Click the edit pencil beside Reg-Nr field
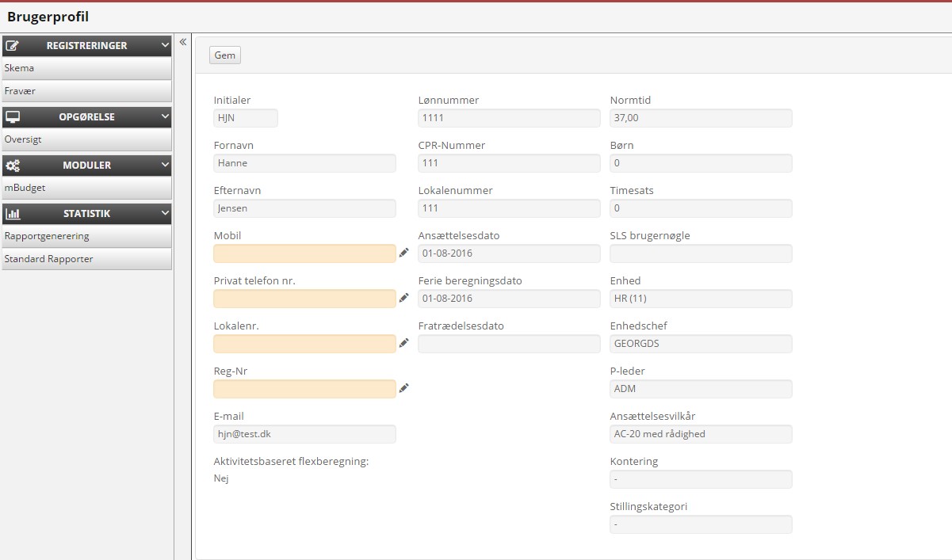The height and width of the screenshot is (560, 952). (404, 388)
